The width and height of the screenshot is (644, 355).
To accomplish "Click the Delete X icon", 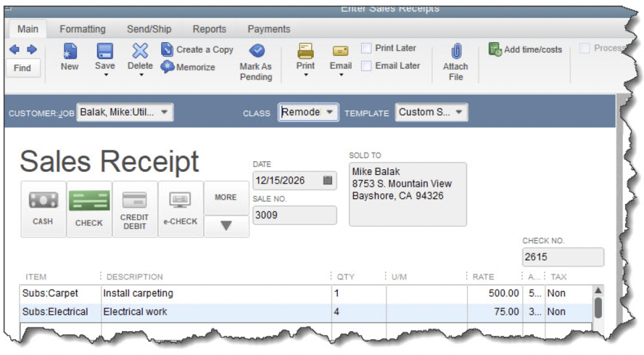I will click(x=140, y=51).
